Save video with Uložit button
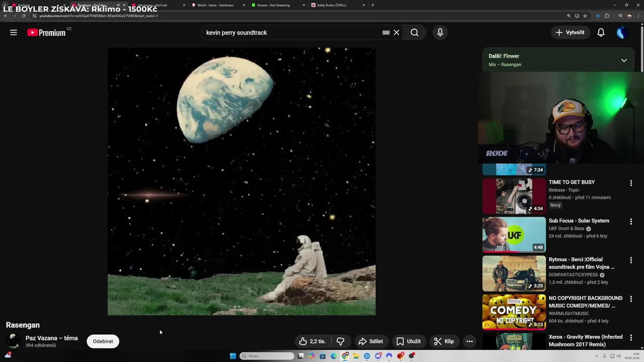644x362 pixels. [409, 341]
